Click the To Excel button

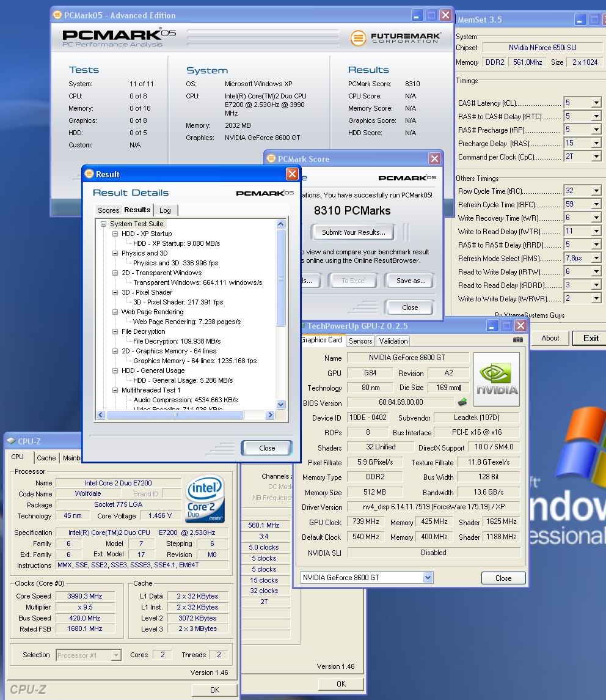[354, 281]
